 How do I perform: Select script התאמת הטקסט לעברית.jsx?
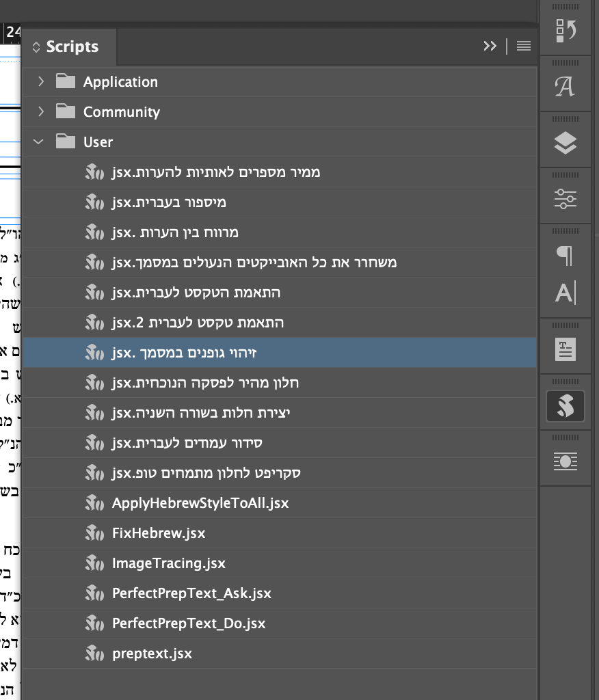[280, 293]
